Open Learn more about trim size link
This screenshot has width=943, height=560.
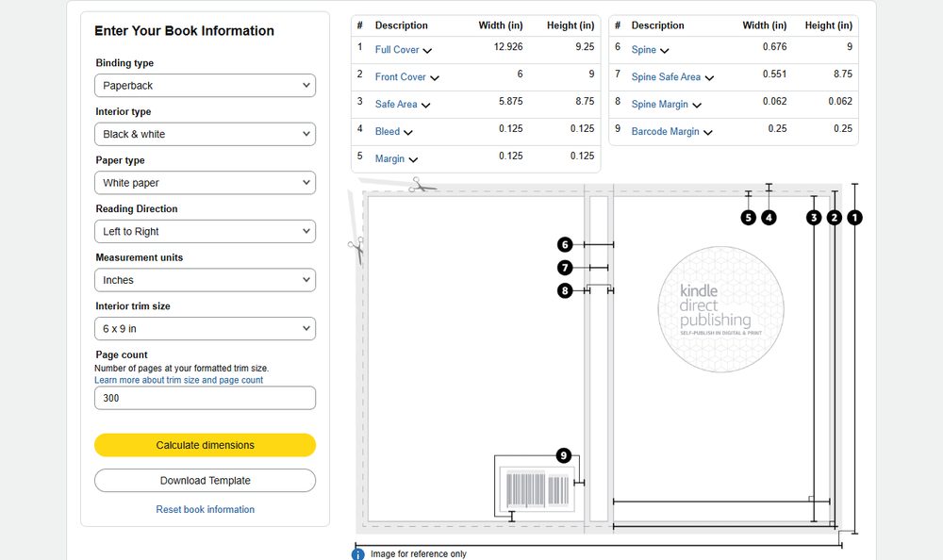tap(178, 380)
